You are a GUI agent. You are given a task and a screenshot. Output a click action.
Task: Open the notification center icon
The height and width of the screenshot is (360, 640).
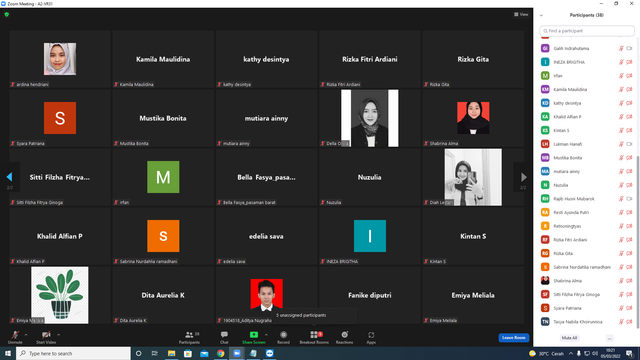coord(629,353)
